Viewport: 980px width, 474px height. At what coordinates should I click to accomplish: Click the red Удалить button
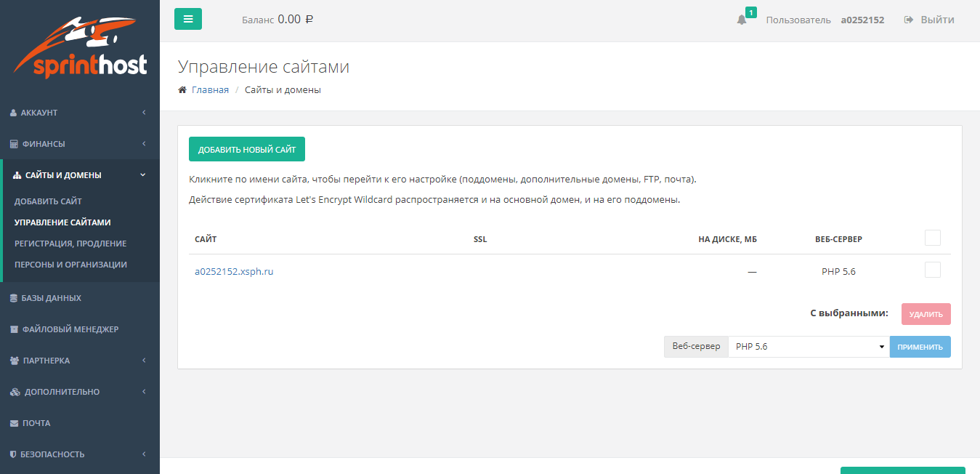click(926, 314)
